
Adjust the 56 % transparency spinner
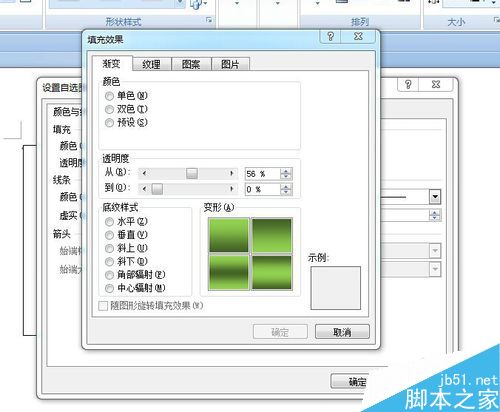[286, 174]
